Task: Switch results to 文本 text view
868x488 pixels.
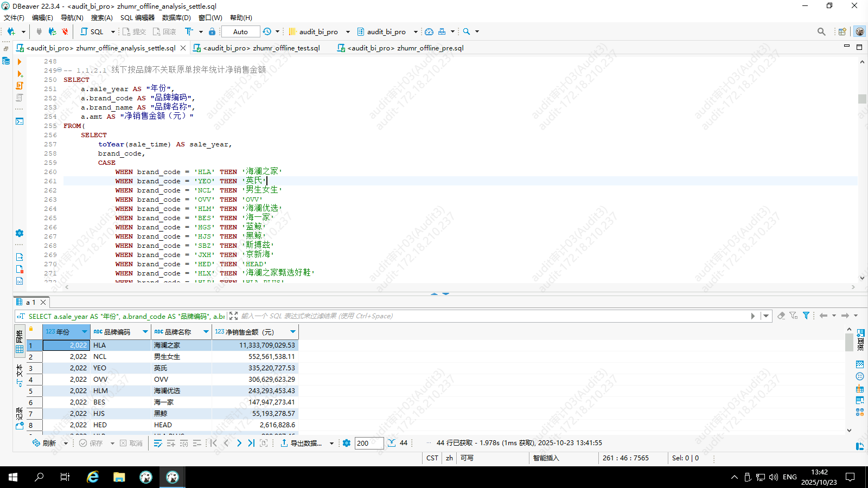Action: (20, 374)
